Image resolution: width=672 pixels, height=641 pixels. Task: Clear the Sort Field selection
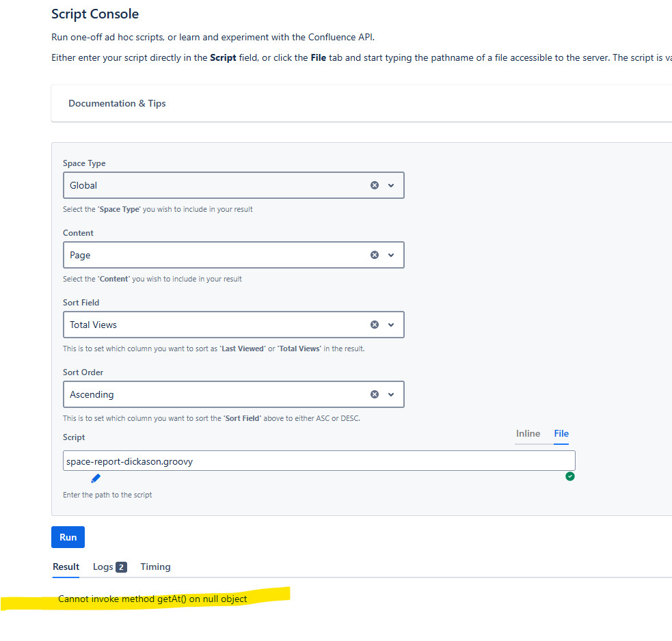point(374,325)
